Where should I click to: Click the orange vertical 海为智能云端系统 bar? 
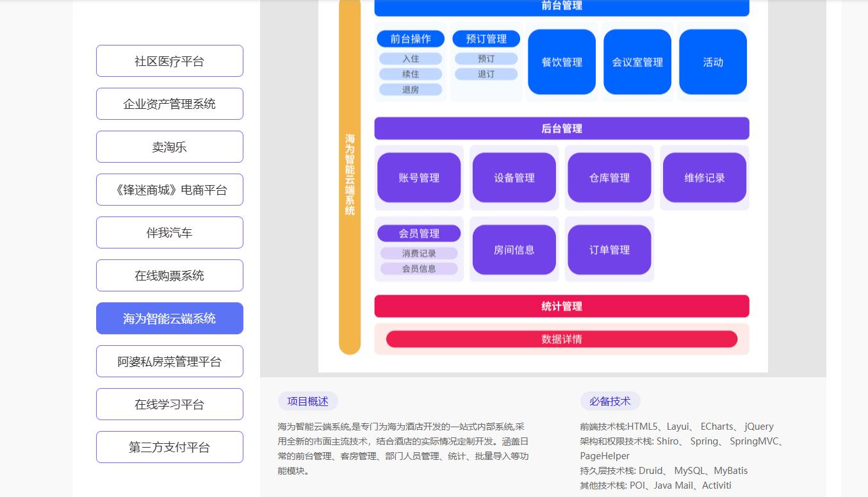coord(350,174)
